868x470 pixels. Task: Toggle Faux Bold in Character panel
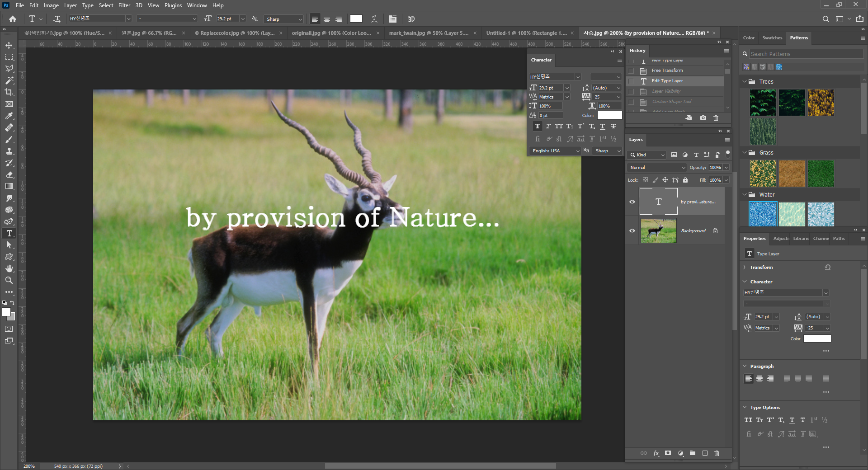coord(537,127)
